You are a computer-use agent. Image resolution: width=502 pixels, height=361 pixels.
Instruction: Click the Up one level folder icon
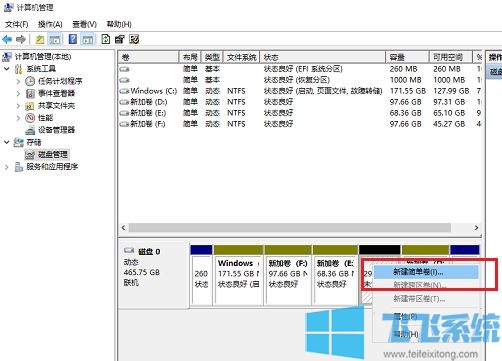[40, 40]
